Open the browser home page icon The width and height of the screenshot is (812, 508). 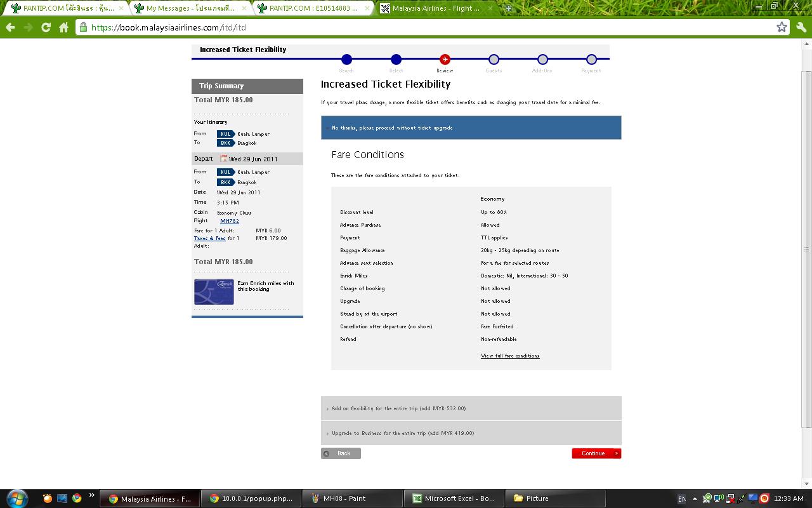(63, 27)
